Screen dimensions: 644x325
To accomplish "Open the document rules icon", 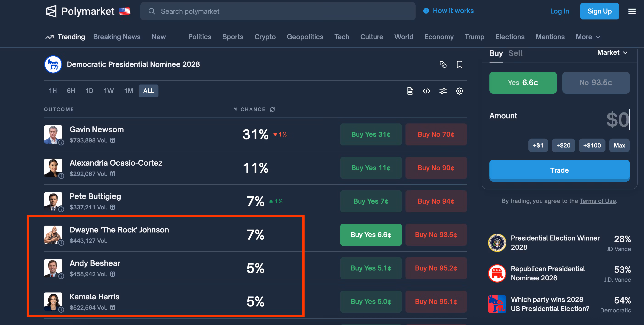I will pyautogui.click(x=410, y=91).
